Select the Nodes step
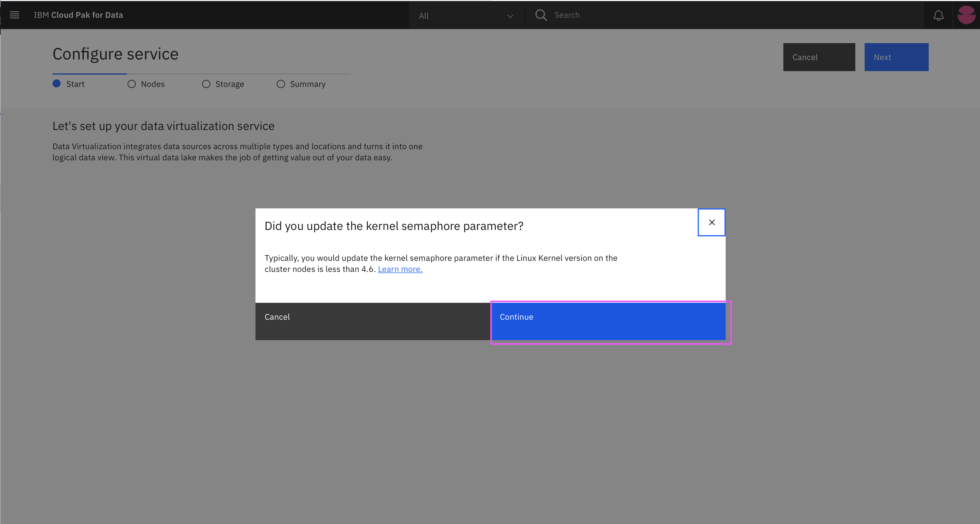 pos(146,84)
